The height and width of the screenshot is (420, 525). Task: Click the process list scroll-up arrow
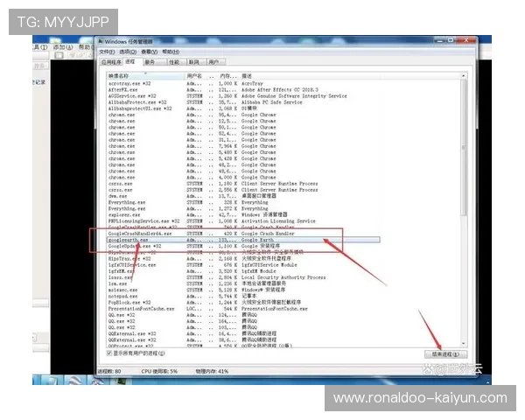click(x=464, y=76)
